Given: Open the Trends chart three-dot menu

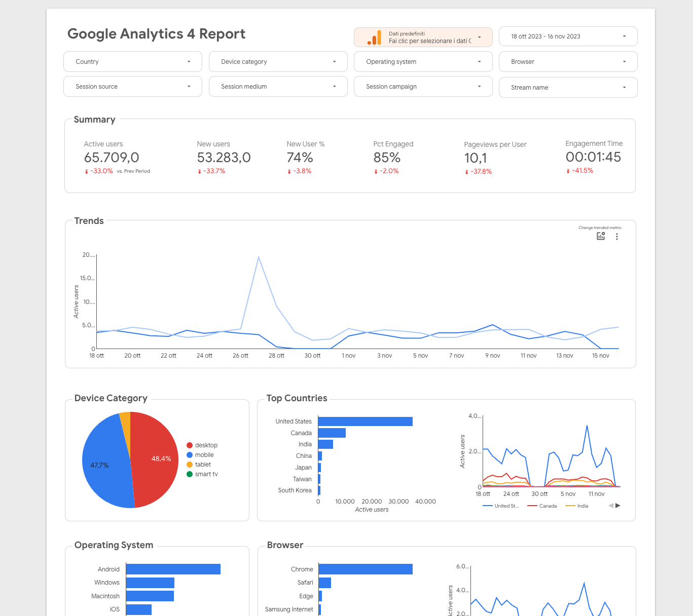Looking at the screenshot, I should click(x=617, y=237).
